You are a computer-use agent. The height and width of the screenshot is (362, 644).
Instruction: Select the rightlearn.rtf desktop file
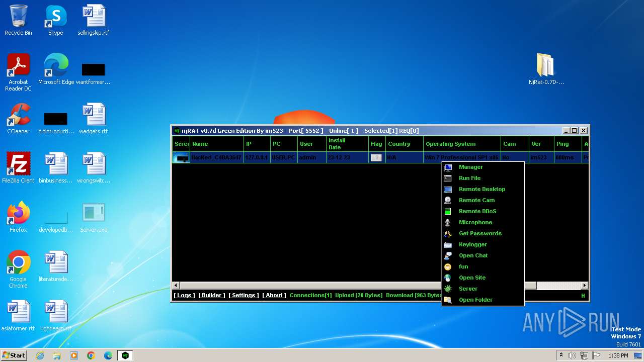(56, 316)
